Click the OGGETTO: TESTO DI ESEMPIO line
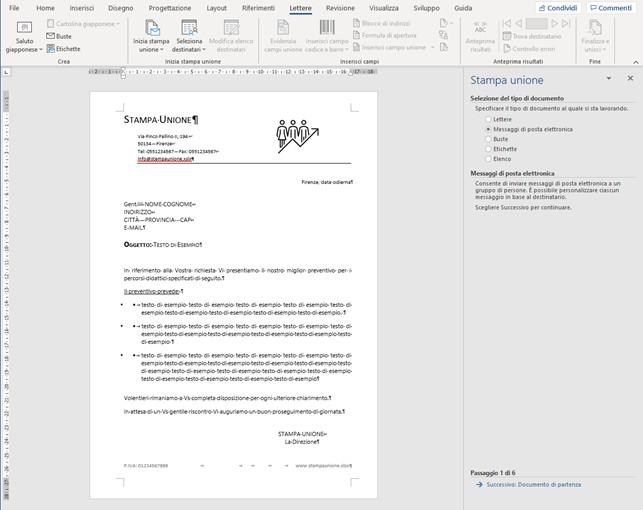Viewport: 643px width, 510px height. (x=163, y=245)
